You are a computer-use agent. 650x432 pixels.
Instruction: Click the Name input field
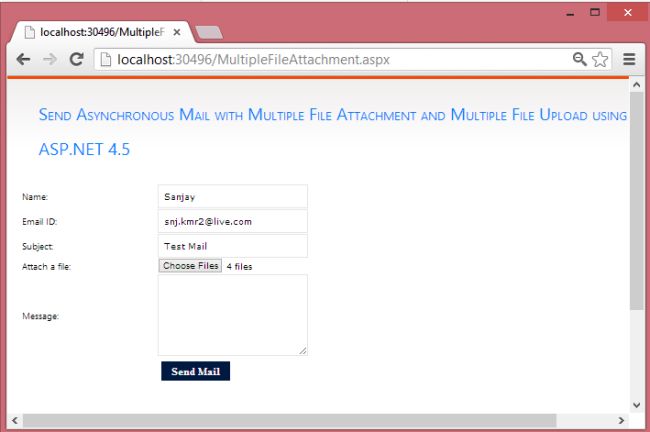point(233,197)
